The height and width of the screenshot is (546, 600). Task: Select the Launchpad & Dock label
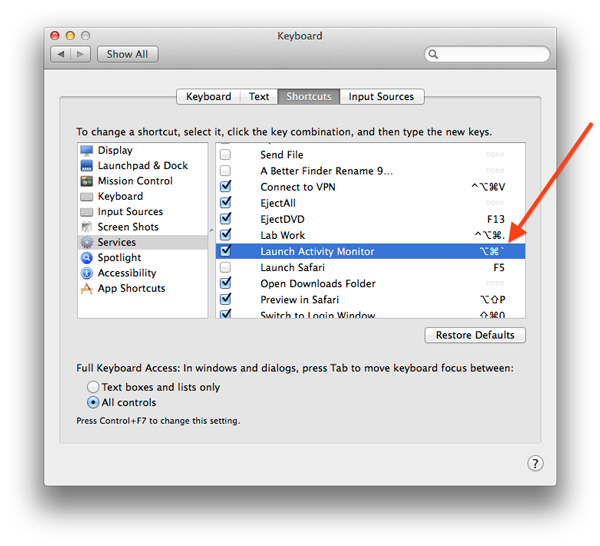point(143,166)
